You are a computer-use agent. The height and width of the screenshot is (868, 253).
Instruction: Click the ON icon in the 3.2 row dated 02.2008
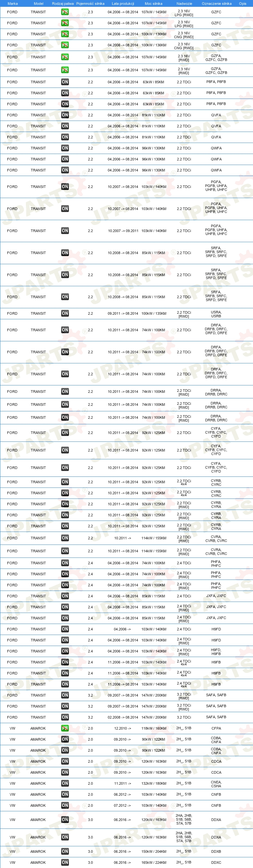pos(65,717)
